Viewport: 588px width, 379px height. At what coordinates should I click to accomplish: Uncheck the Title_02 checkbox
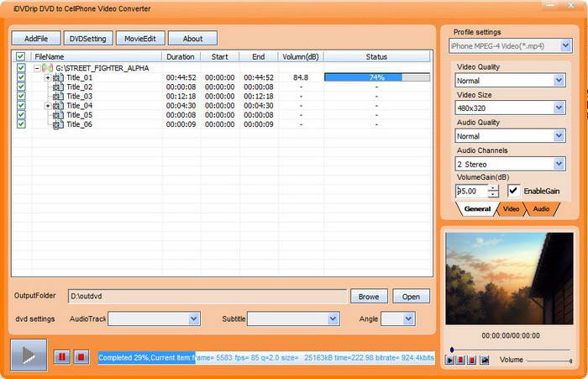coord(21,87)
